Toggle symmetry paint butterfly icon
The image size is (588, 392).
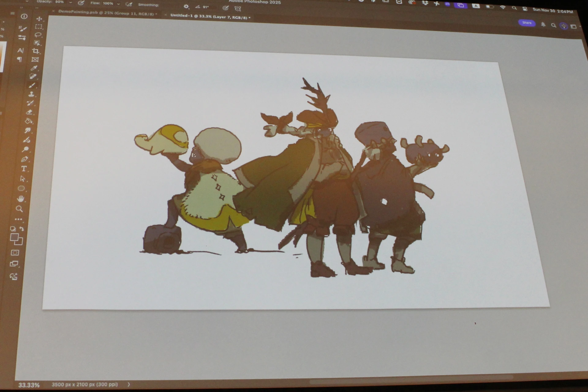click(238, 9)
